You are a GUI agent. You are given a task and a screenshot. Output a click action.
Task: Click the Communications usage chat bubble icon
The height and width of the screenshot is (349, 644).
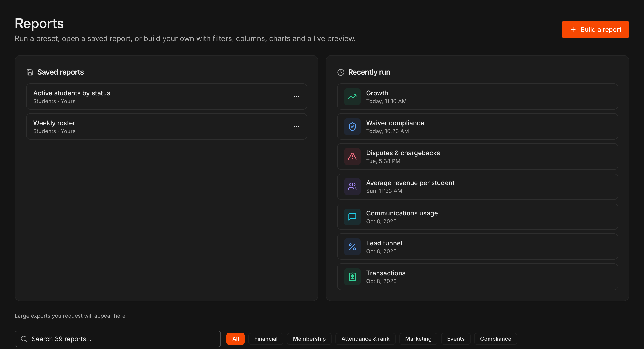tap(352, 217)
